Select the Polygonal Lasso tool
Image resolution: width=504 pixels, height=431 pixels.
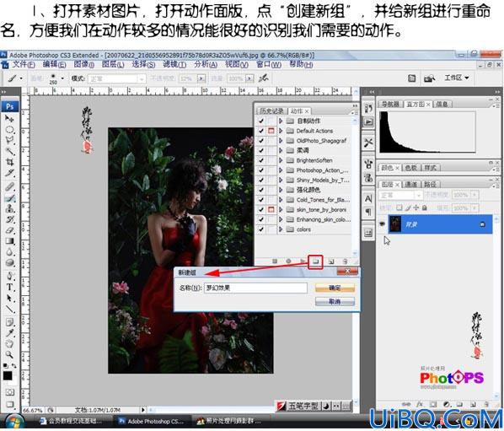pos(9,140)
